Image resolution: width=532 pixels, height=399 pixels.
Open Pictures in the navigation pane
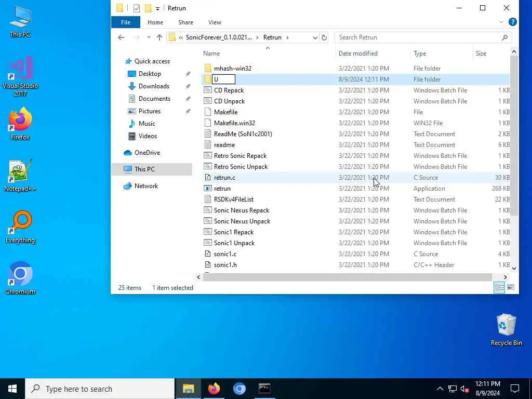[149, 111]
